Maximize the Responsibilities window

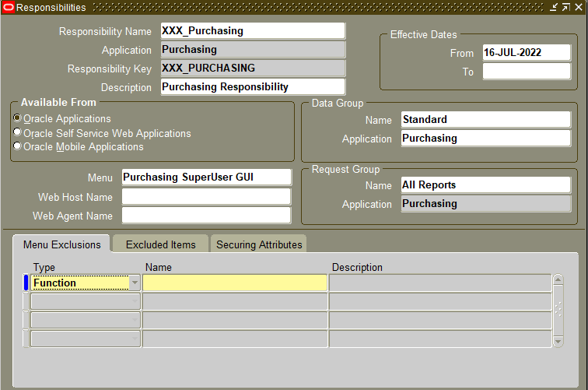(x=566, y=7)
